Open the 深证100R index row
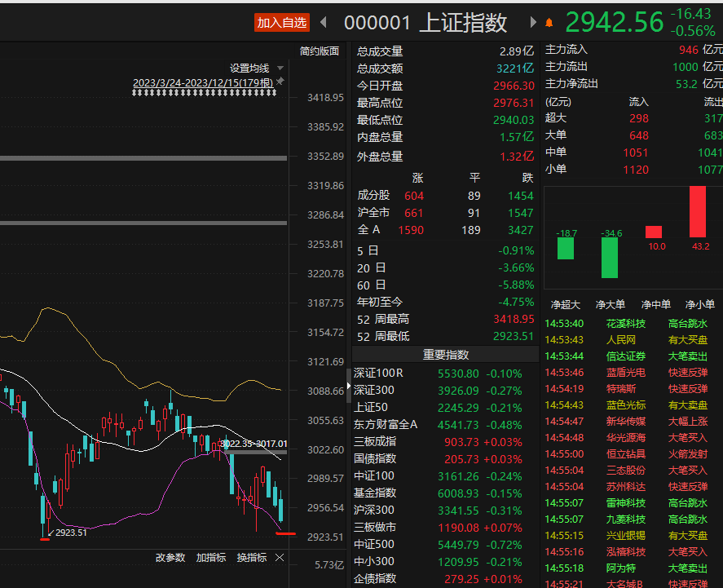The width and height of the screenshot is (723, 588). [445, 374]
